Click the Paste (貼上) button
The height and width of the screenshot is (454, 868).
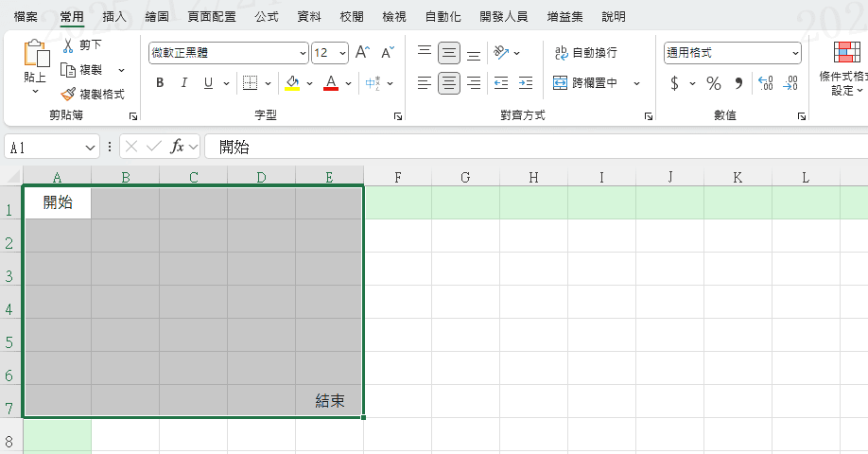point(35,64)
